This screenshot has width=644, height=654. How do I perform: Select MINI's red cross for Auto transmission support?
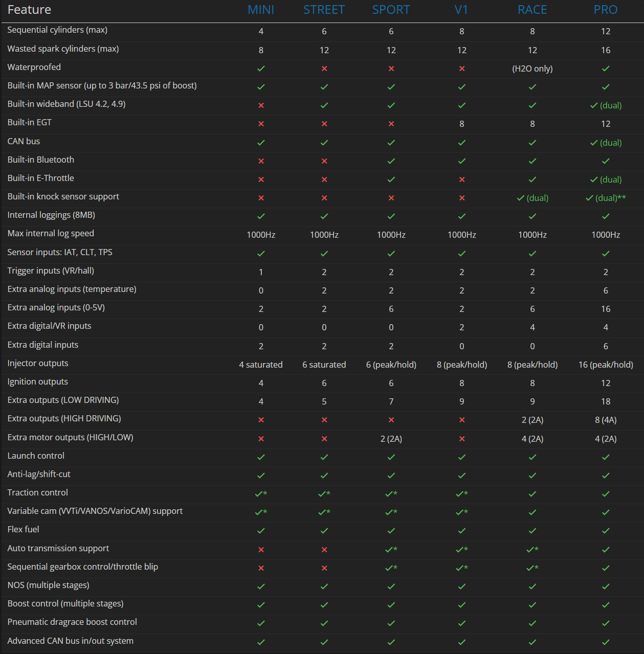tap(261, 550)
